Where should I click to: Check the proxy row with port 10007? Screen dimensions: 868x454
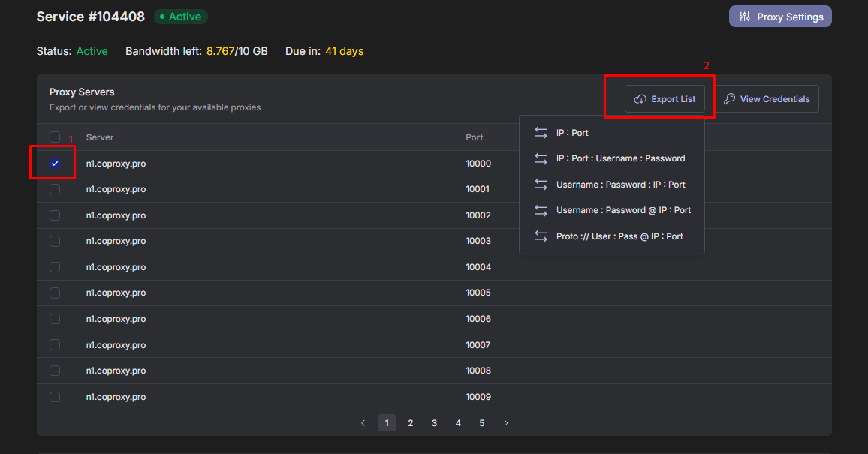point(55,345)
